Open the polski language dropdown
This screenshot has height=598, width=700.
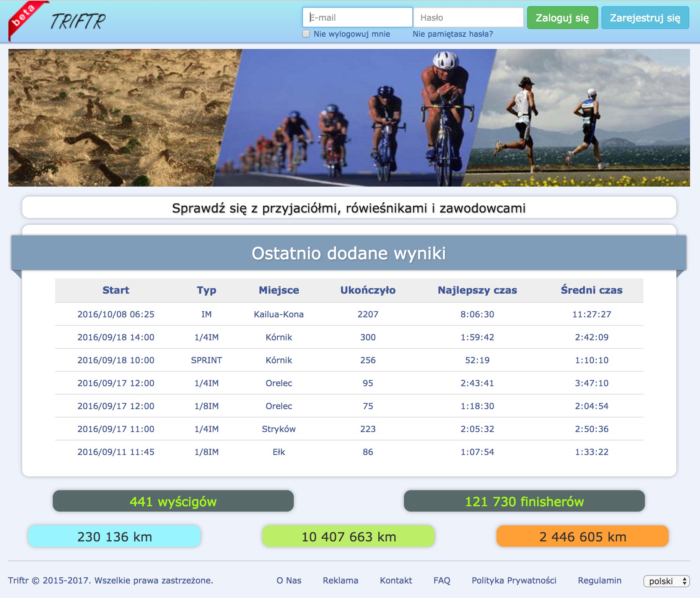(x=666, y=581)
